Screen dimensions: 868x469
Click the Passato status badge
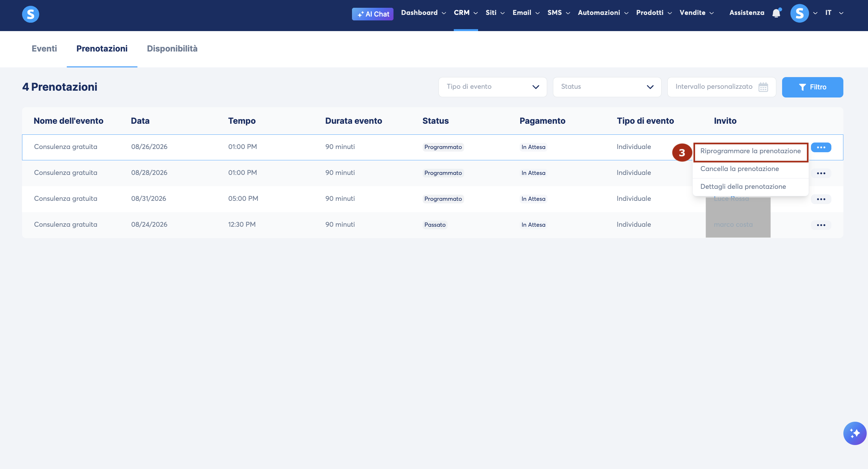[x=435, y=225]
